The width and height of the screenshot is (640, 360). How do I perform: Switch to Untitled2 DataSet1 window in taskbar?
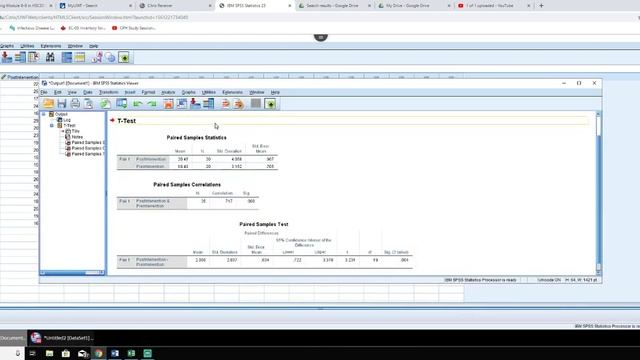tap(62, 338)
